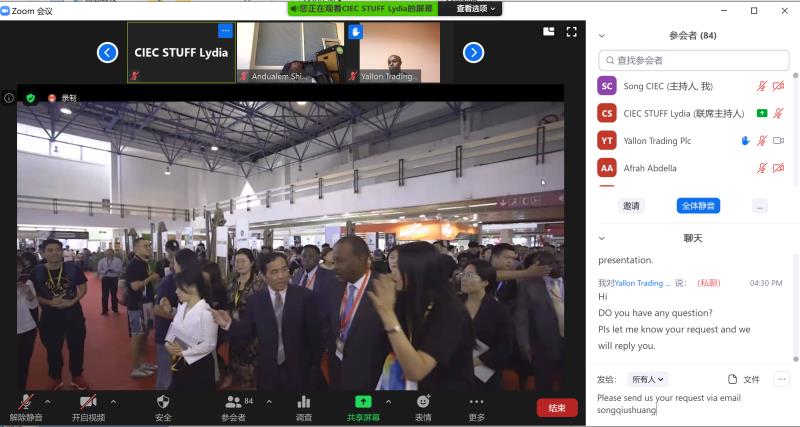
Task: Maximize the Zoom window
Action: [754, 10]
